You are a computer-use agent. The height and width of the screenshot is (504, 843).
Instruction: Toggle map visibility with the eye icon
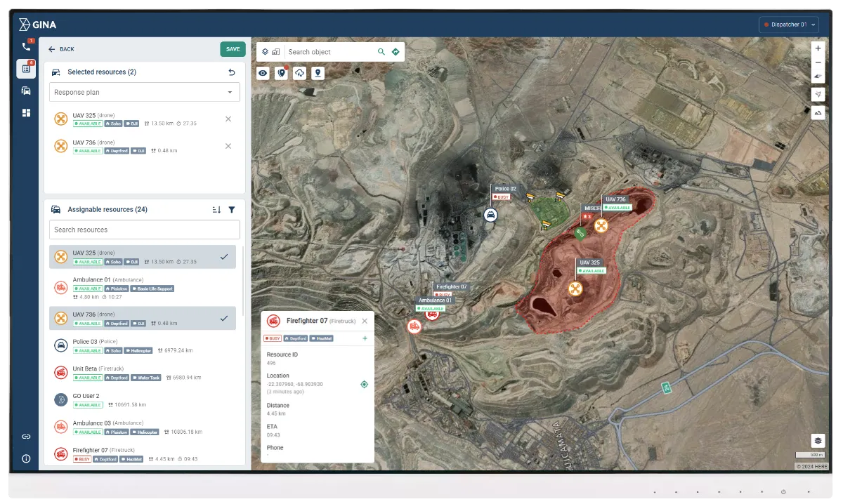pos(263,73)
